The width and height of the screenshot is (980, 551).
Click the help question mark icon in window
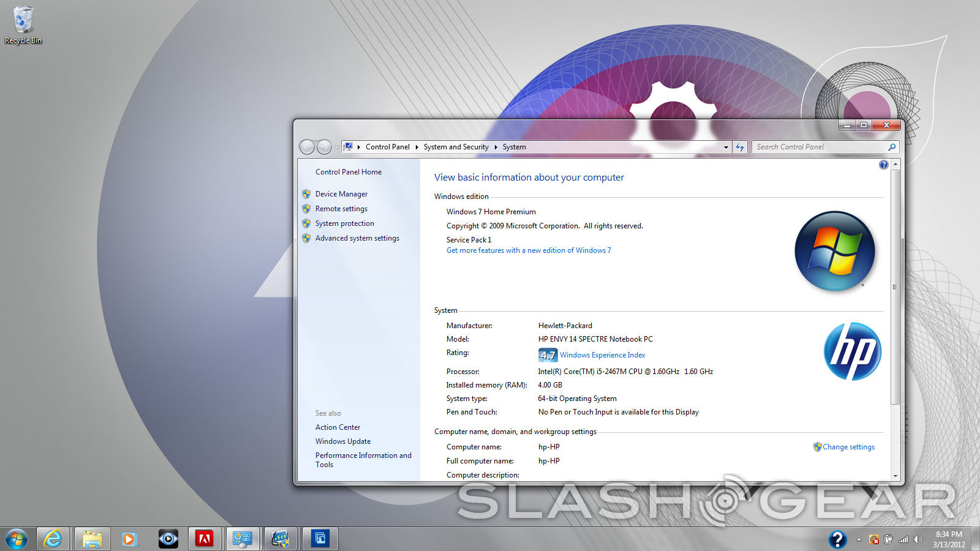coord(883,165)
